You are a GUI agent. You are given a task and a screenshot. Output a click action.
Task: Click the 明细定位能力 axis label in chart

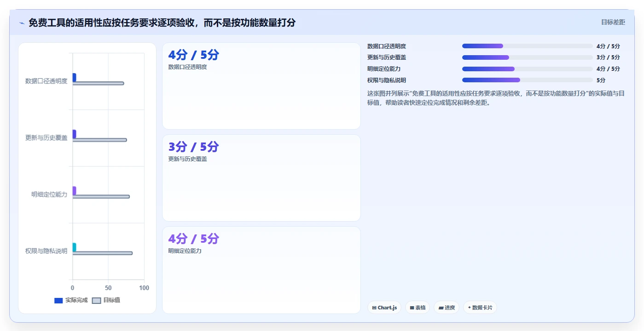49,194
